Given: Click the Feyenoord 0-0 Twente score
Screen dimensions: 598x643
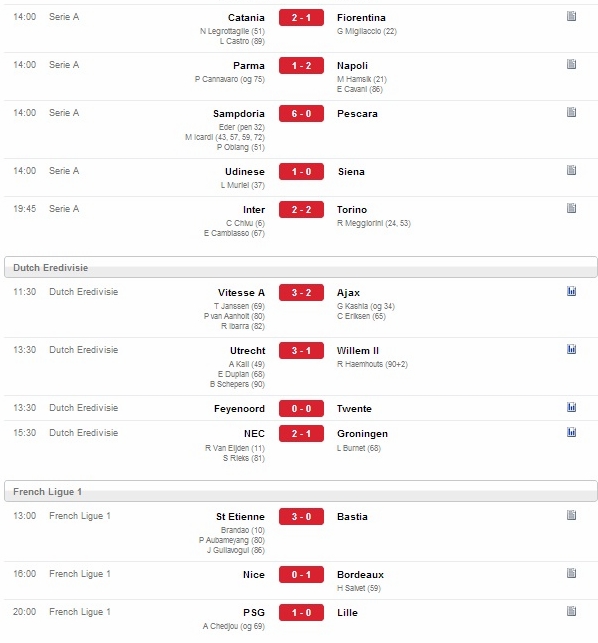Looking at the screenshot, I should 301,408.
